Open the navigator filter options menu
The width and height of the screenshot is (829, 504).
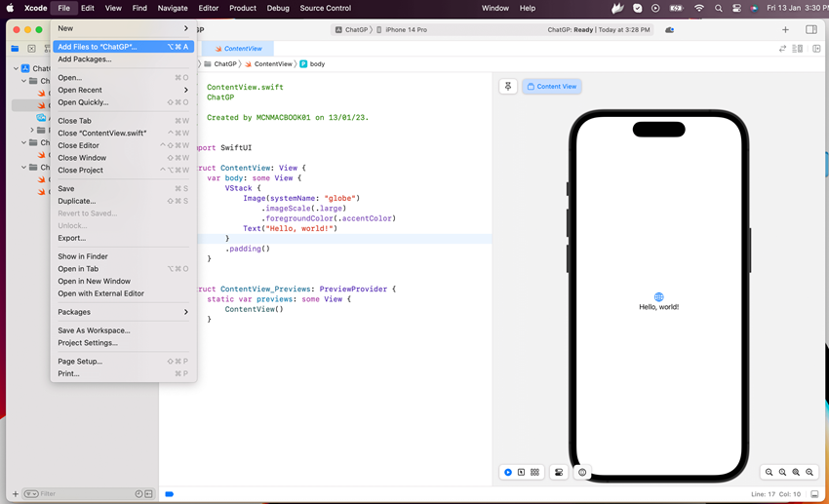point(31,494)
